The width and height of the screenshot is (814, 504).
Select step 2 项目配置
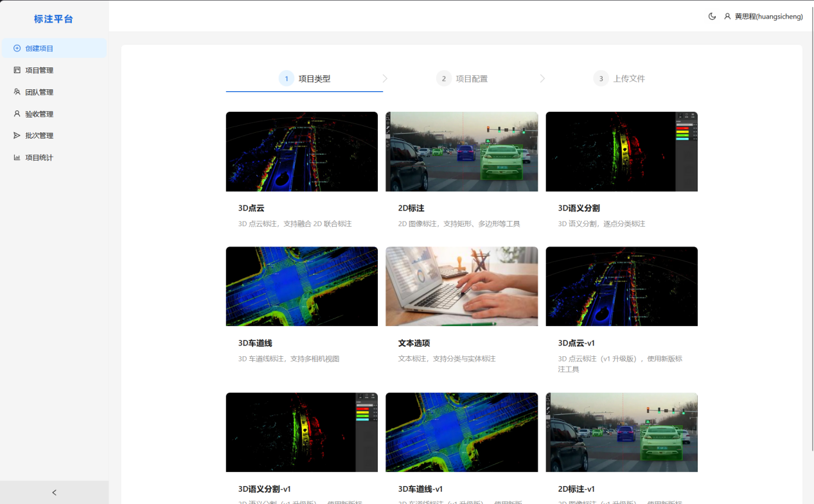coord(462,78)
